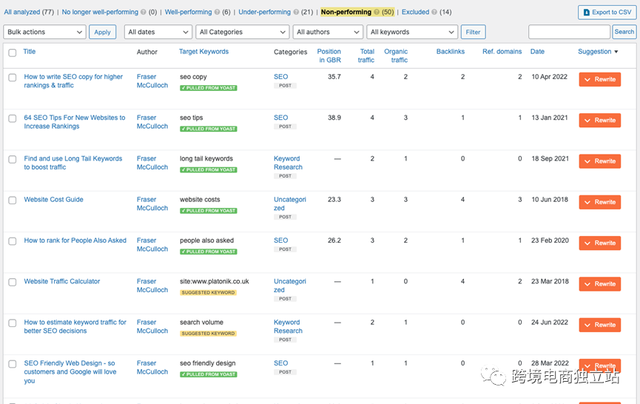Expand the All dates dropdown
Viewport: 640px width, 404px height.
pos(157,32)
